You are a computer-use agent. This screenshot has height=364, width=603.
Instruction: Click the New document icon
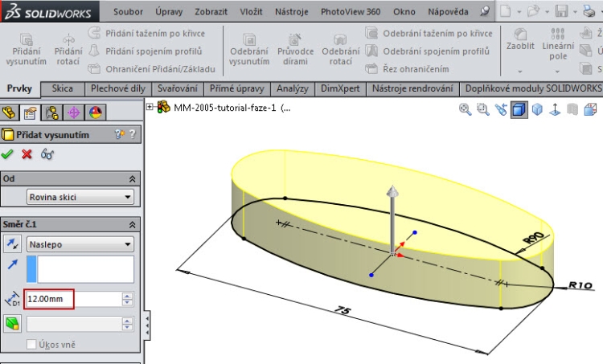pos(506,11)
